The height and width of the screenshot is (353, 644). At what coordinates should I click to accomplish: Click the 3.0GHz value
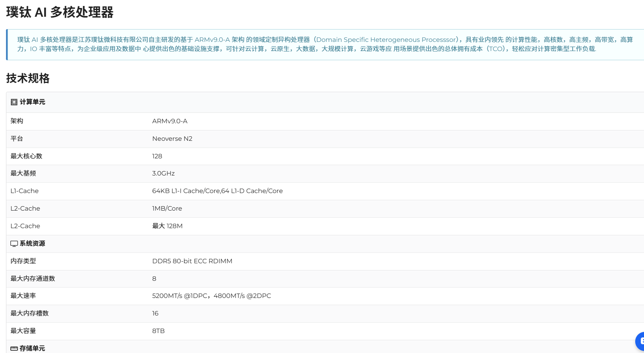163,174
